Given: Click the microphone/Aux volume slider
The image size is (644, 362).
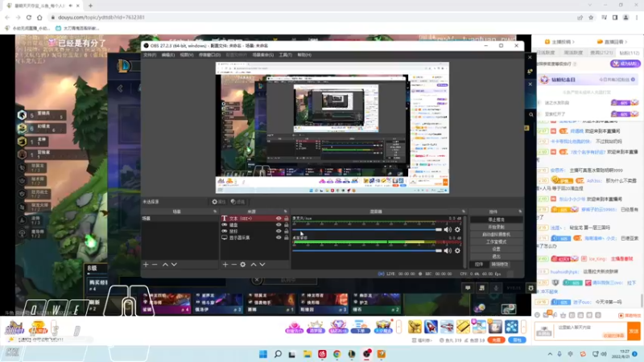Looking at the screenshot, I should [367, 229].
